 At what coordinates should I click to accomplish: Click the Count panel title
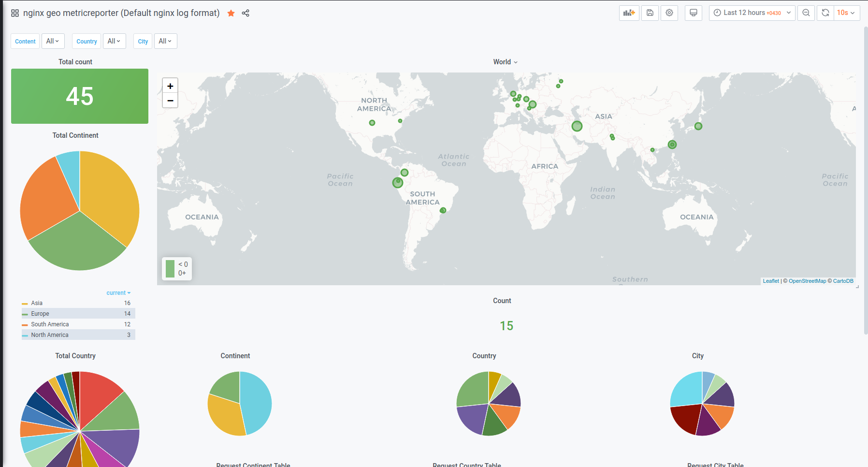(502, 301)
